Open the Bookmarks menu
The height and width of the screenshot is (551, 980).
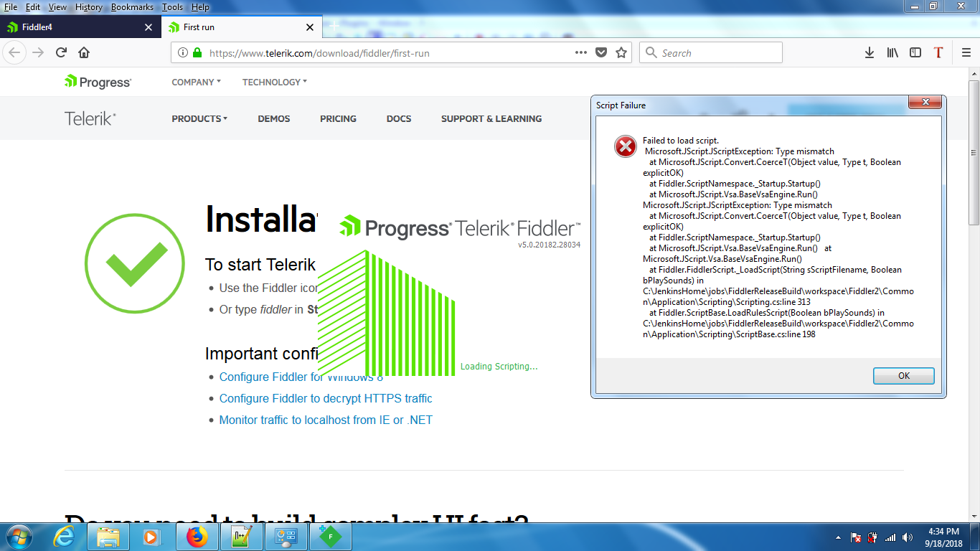tap(132, 7)
